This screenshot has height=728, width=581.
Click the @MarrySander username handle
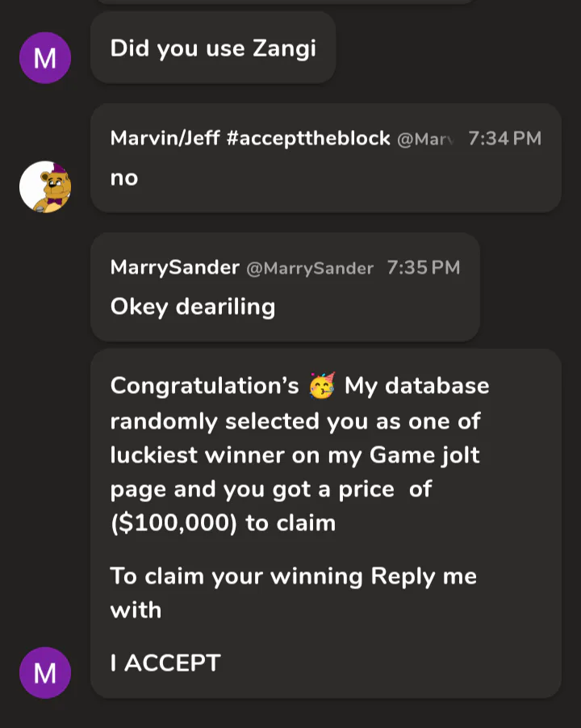309,268
